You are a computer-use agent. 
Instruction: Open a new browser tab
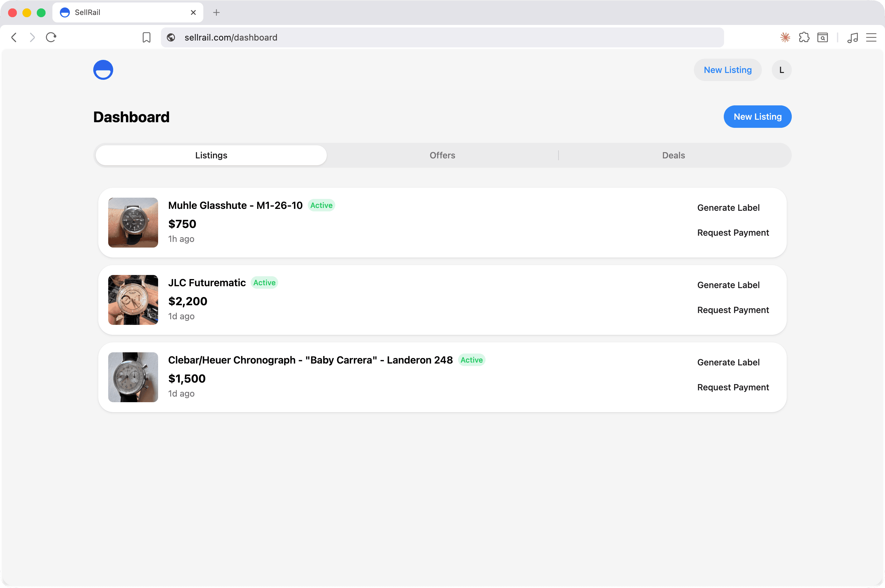[x=216, y=13]
